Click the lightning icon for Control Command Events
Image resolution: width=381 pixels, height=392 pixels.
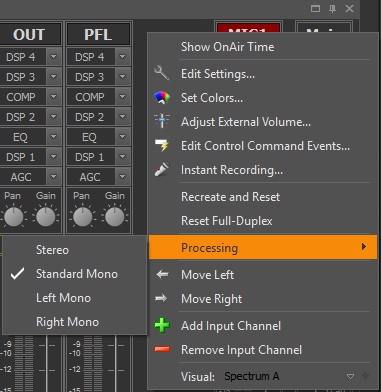162,145
